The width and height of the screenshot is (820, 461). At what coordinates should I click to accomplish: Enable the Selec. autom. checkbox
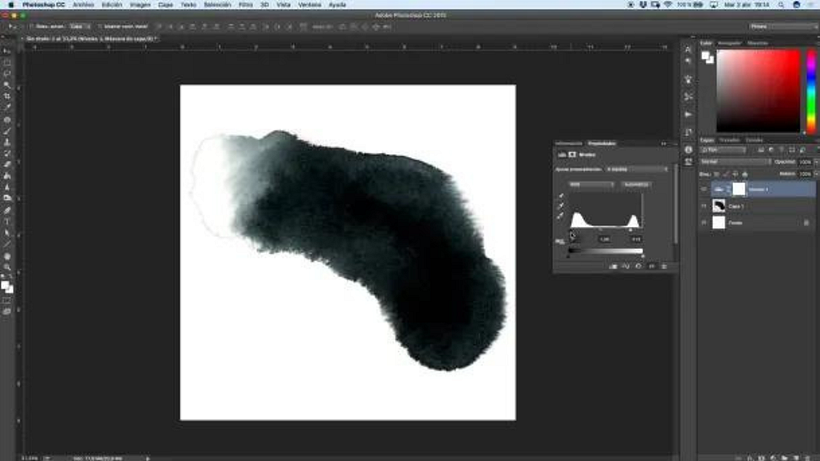31,26
